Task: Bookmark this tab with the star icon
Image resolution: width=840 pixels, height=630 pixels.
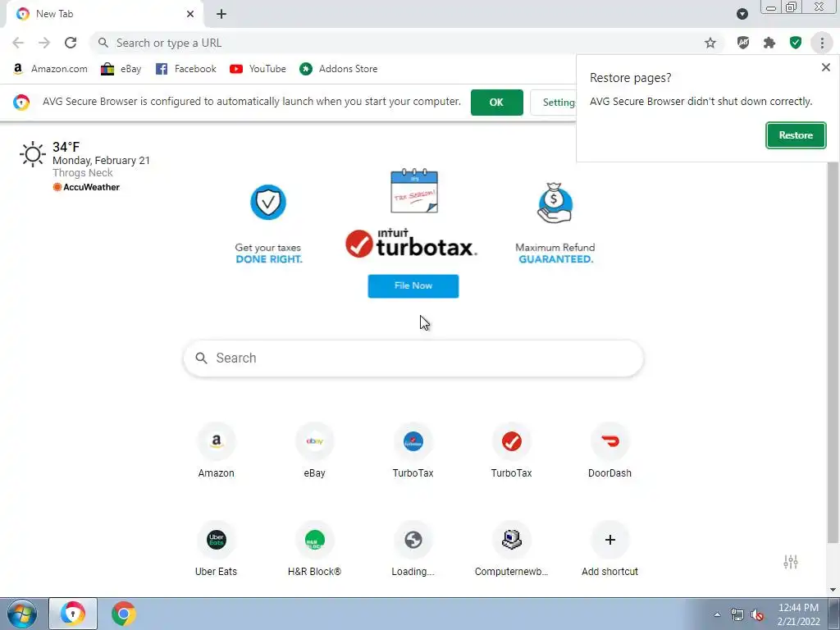Action: 710,43
